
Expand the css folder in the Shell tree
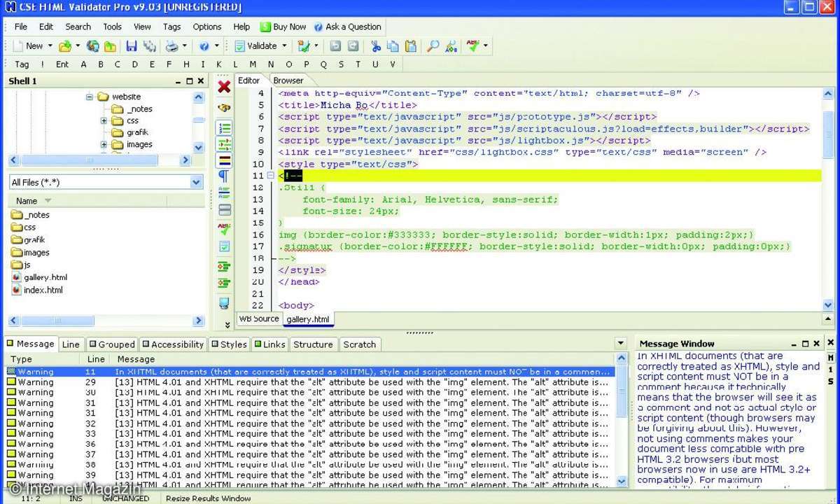(x=104, y=120)
